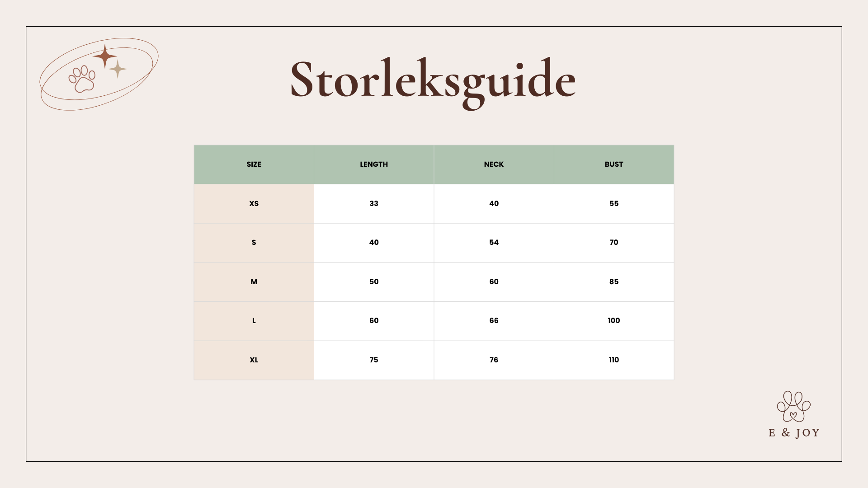The image size is (868, 488).
Task: Select the BUST column header
Action: (x=613, y=164)
